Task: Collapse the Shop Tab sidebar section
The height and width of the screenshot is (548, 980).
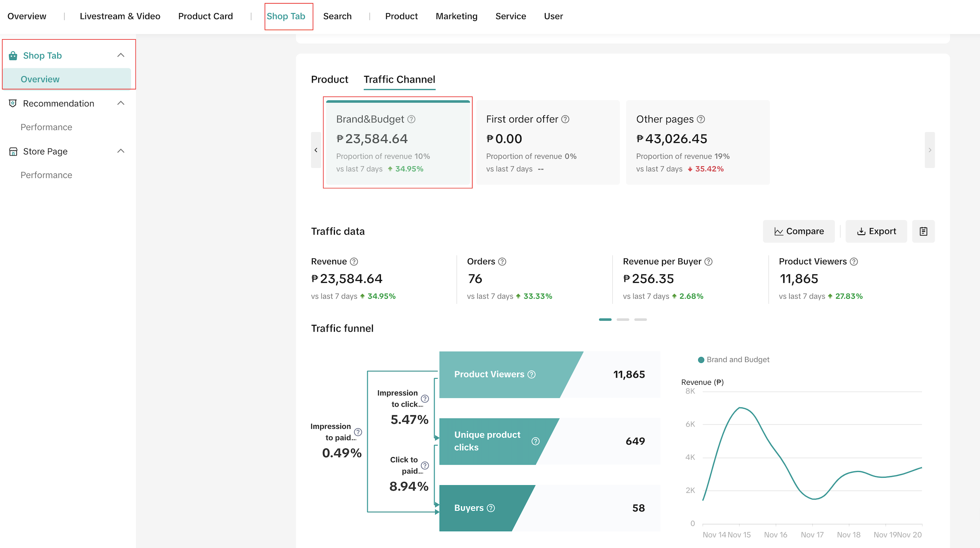Action: click(121, 55)
